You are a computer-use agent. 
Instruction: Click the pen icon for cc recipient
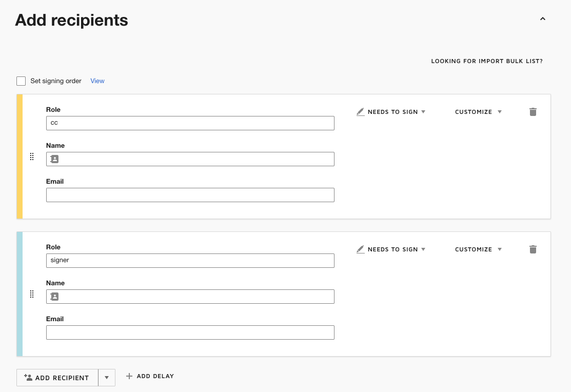pos(360,112)
